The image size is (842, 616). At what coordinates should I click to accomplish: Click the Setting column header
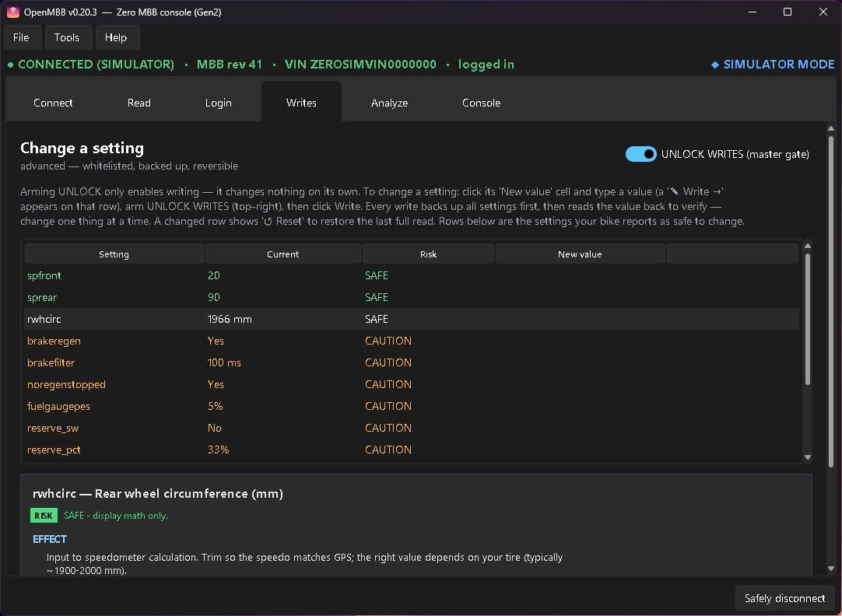coord(114,254)
